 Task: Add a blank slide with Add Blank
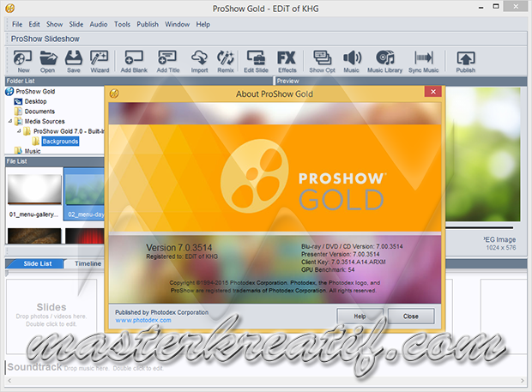point(134,62)
